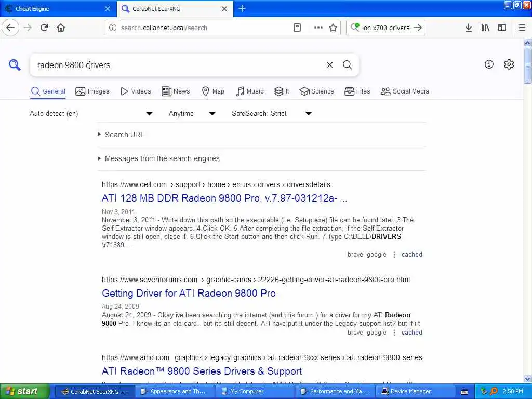This screenshot has width=532, height=399.
Task: Open the Auto-detect (en) language dropdown
Action: coord(91,113)
